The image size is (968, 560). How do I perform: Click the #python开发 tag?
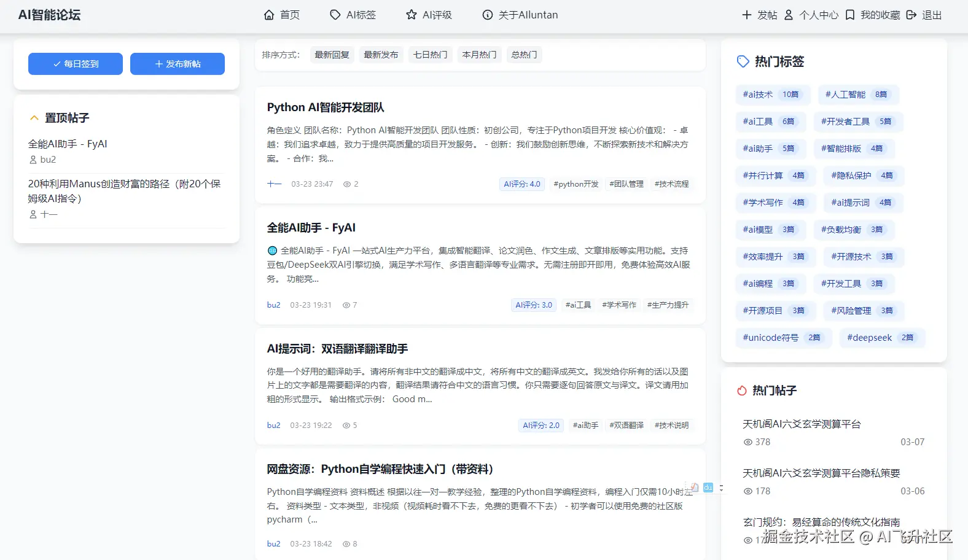click(x=576, y=184)
